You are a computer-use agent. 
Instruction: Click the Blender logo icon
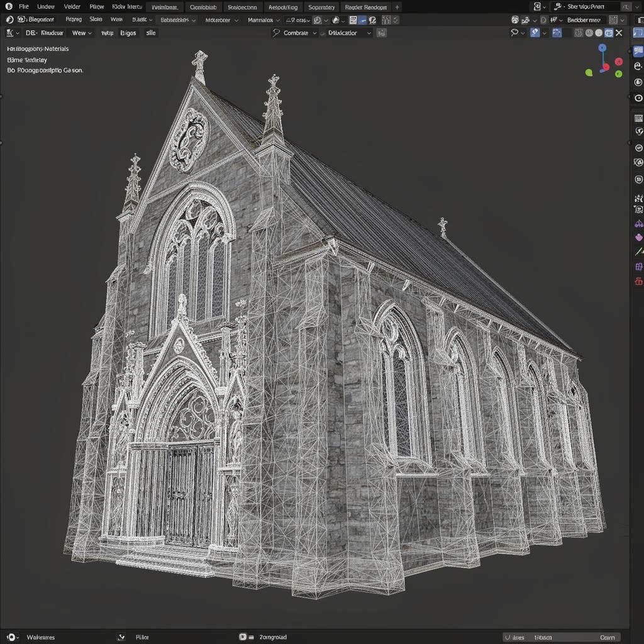pos(9,6)
